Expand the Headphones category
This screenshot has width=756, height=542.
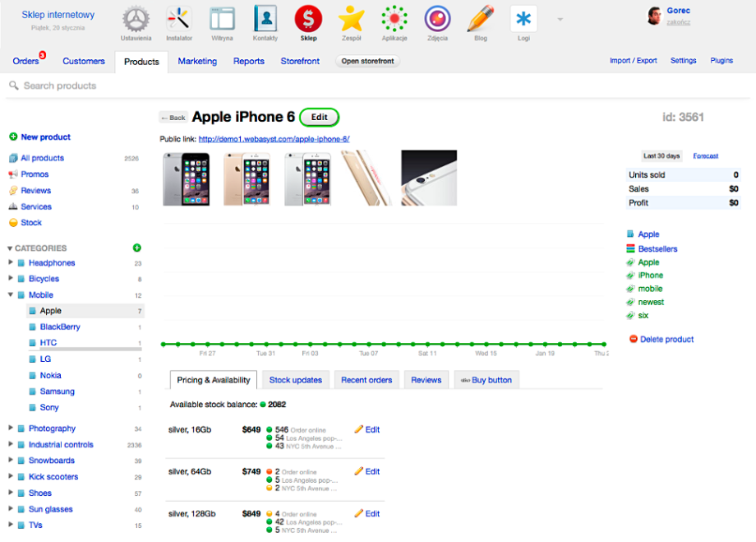coord(11,263)
